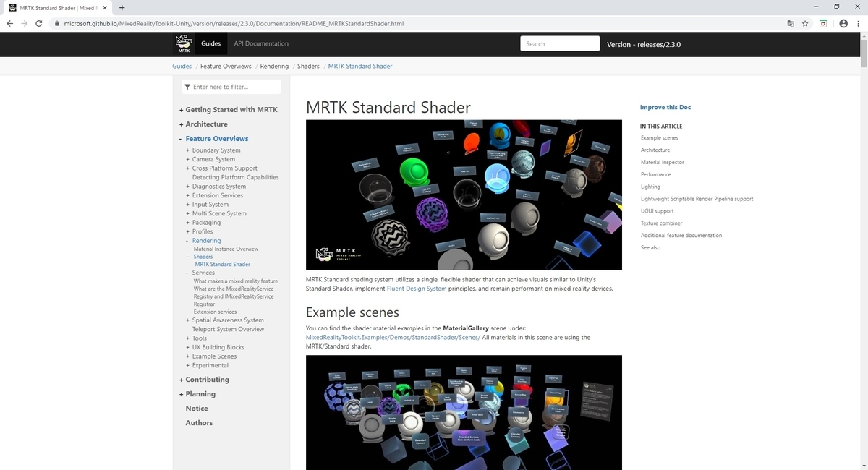Click Feature Overviews breadcrumb
Viewport: 868px width, 470px height.
click(x=226, y=66)
